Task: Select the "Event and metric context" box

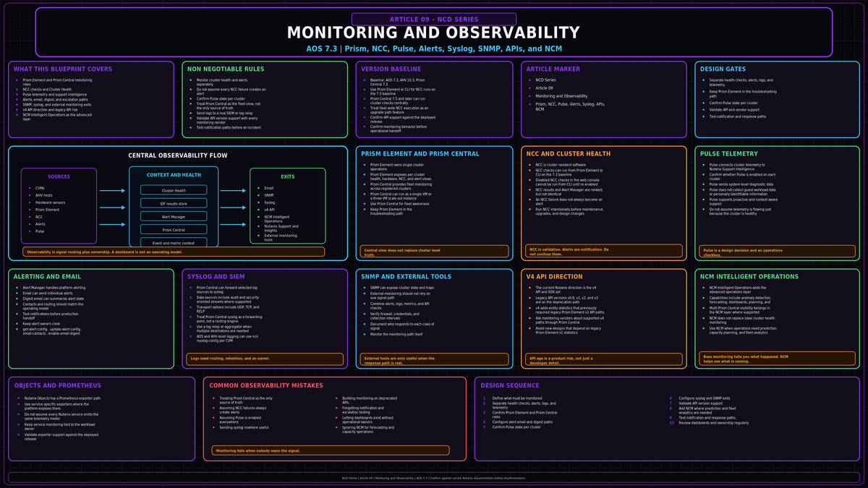Action: [173, 243]
